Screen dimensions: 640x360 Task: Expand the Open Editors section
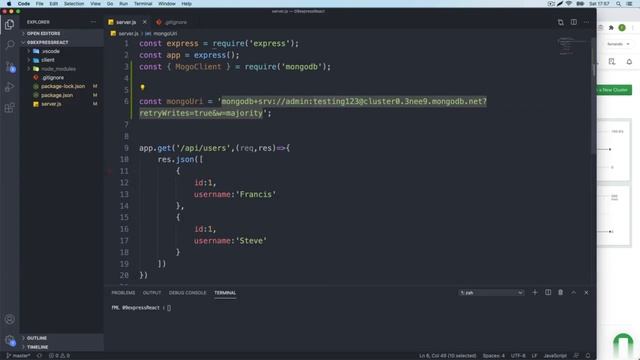click(62, 33)
